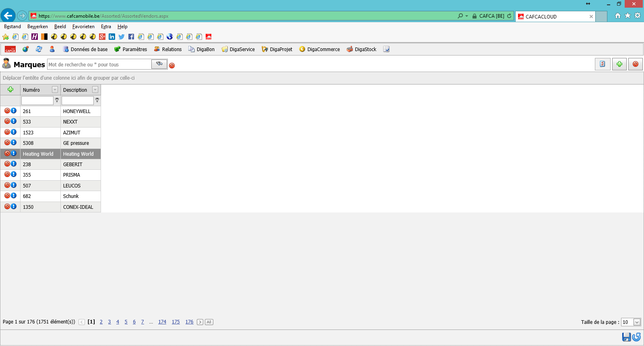This screenshot has width=644, height=346.
Task: Select the CAFCACLOUD browser tab
Action: click(555, 16)
